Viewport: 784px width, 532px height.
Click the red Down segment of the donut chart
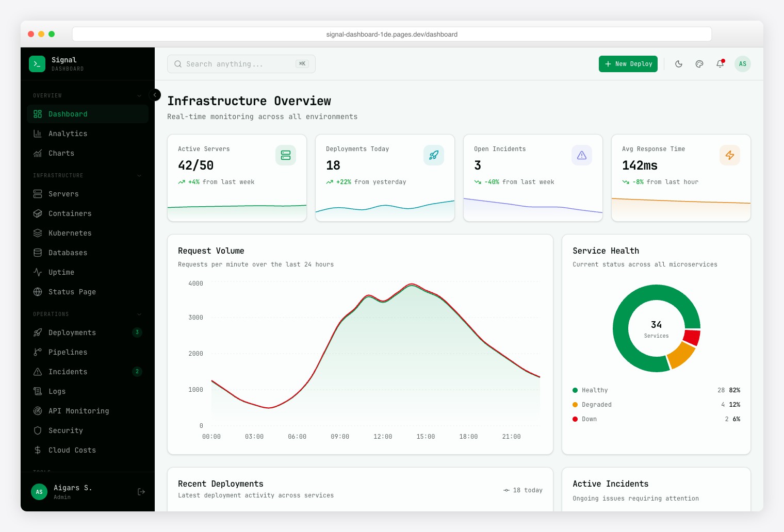tap(693, 338)
